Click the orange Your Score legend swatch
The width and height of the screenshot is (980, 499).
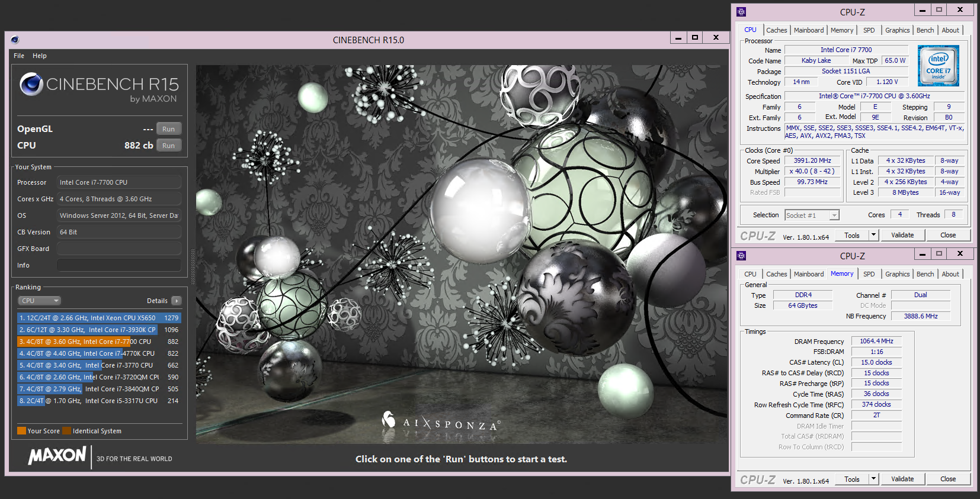pos(21,431)
